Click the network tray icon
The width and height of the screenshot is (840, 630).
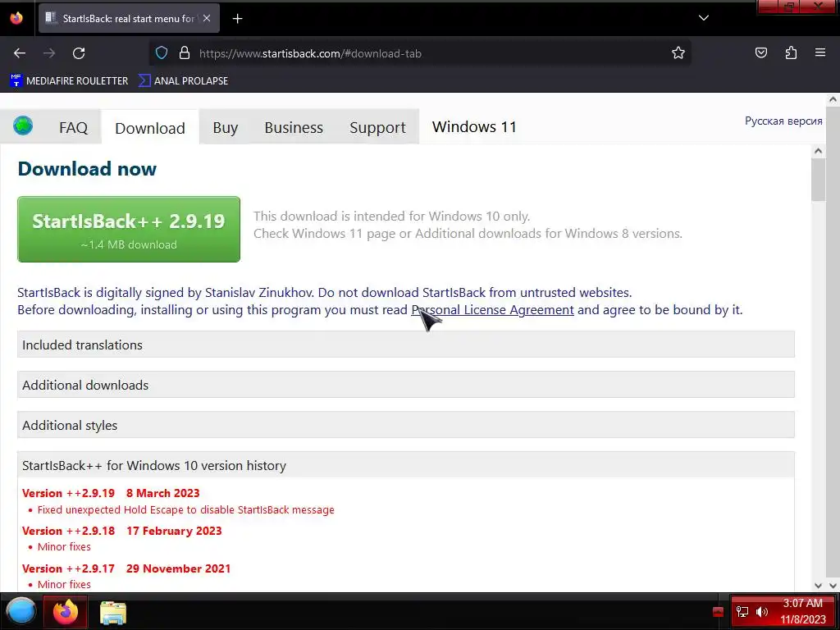tap(742, 611)
